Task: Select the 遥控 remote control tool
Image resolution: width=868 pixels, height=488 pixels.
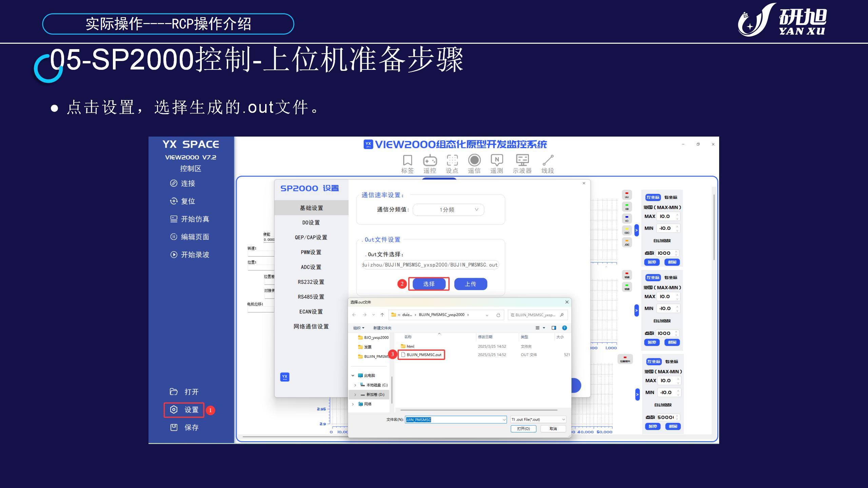Action: click(430, 164)
